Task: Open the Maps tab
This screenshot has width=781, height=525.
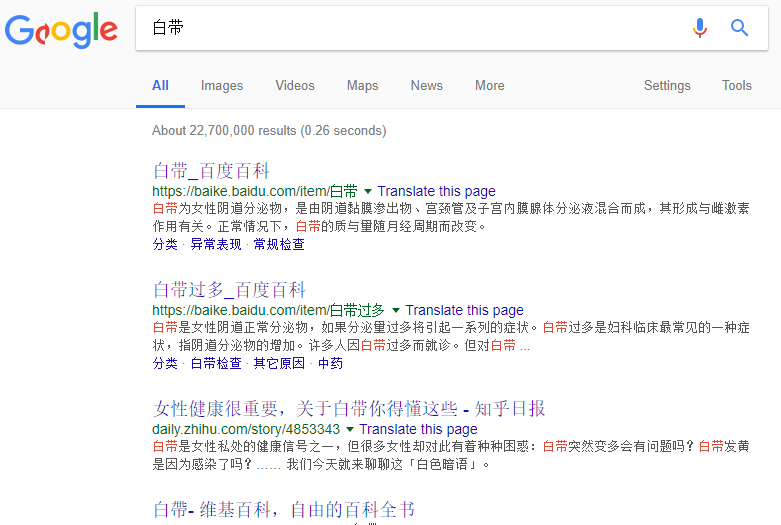Action: [362, 86]
